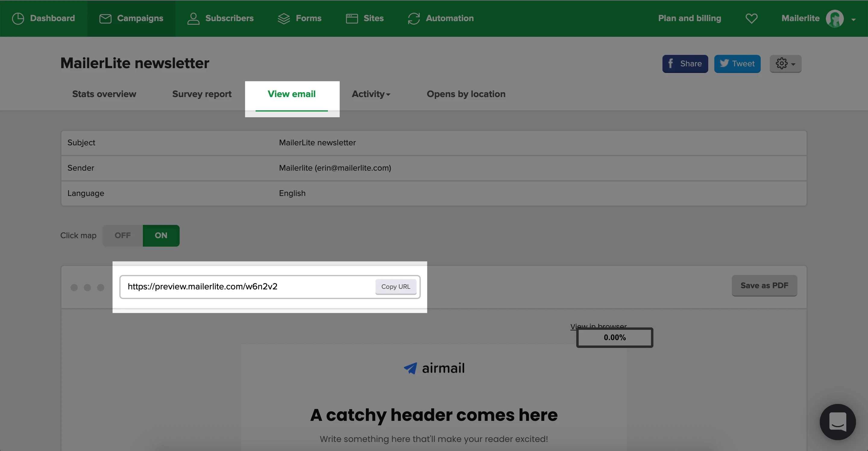The image size is (868, 451).
Task: Click the Mailerlite profile avatar
Action: [834, 18]
